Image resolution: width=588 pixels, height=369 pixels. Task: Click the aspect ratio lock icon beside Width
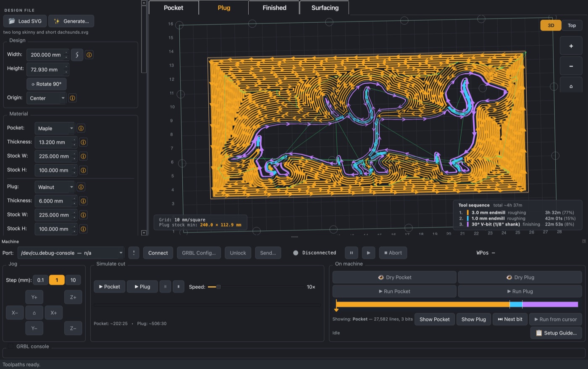point(77,55)
